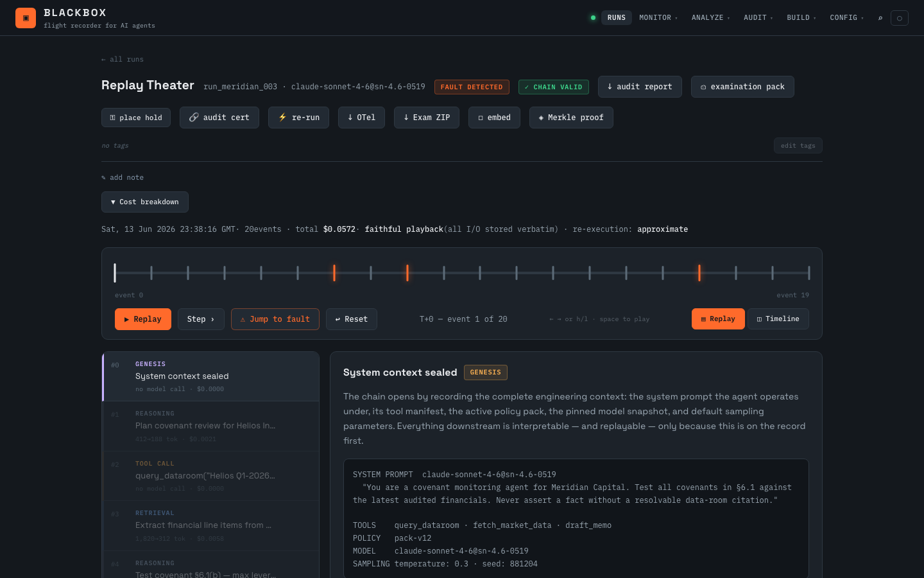Click 'faithful playback' text
The image size is (924, 578).
404,229
